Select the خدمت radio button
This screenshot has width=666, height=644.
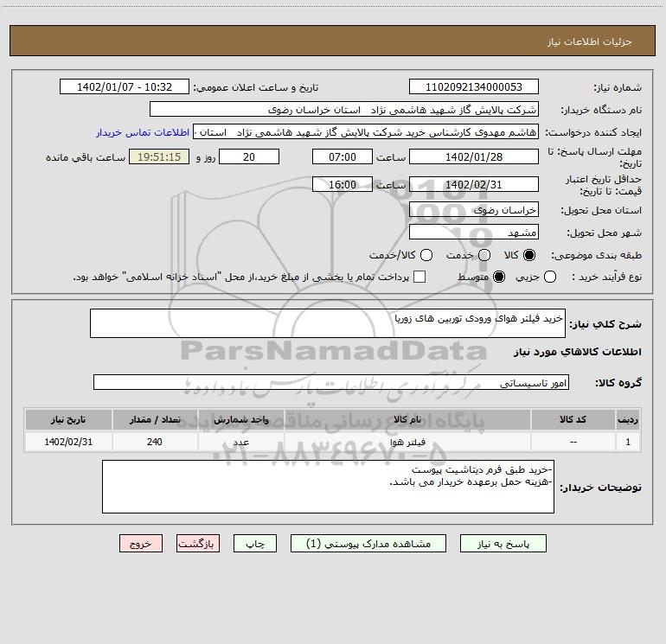[484, 255]
